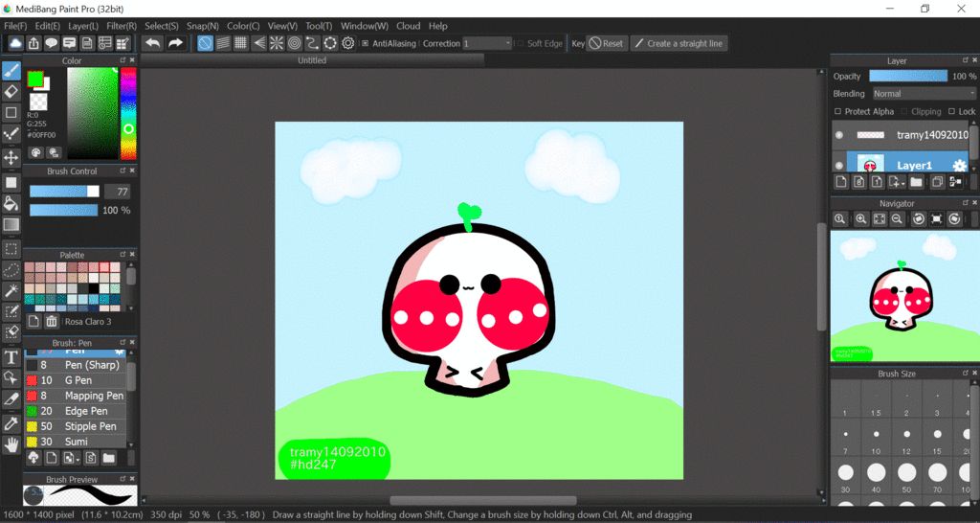Click the green foreground color swatch
980x523 pixels.
(x=35, y=79)
